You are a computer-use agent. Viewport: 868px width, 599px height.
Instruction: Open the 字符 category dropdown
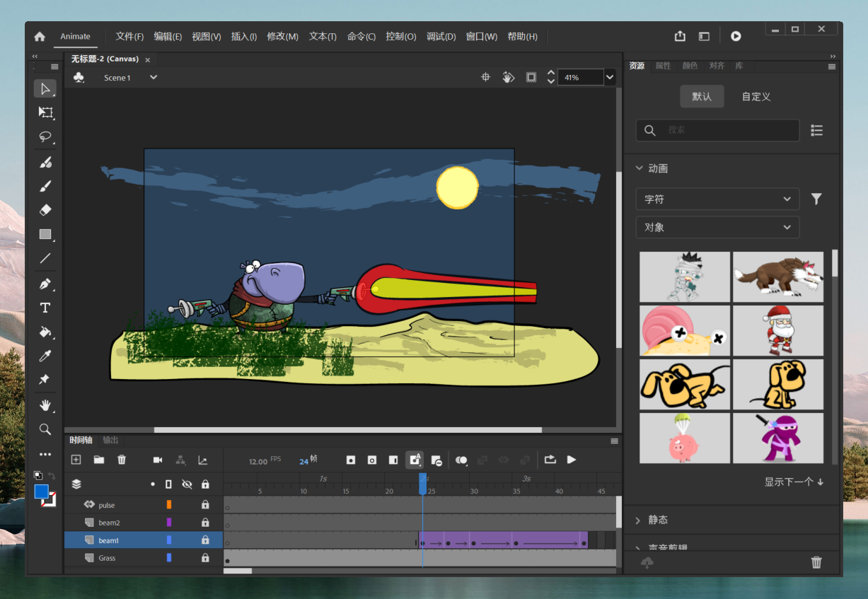click(717, 199)
